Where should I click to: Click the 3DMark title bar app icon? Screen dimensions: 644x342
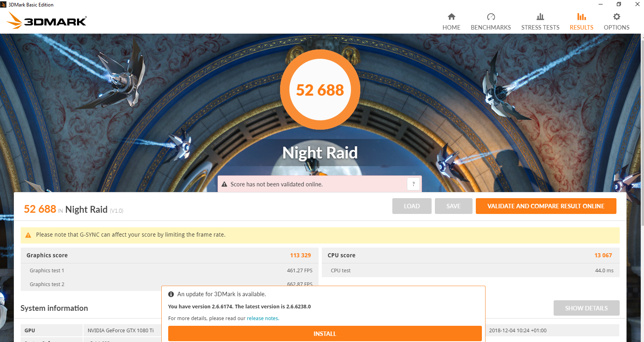tap(4, 4)
